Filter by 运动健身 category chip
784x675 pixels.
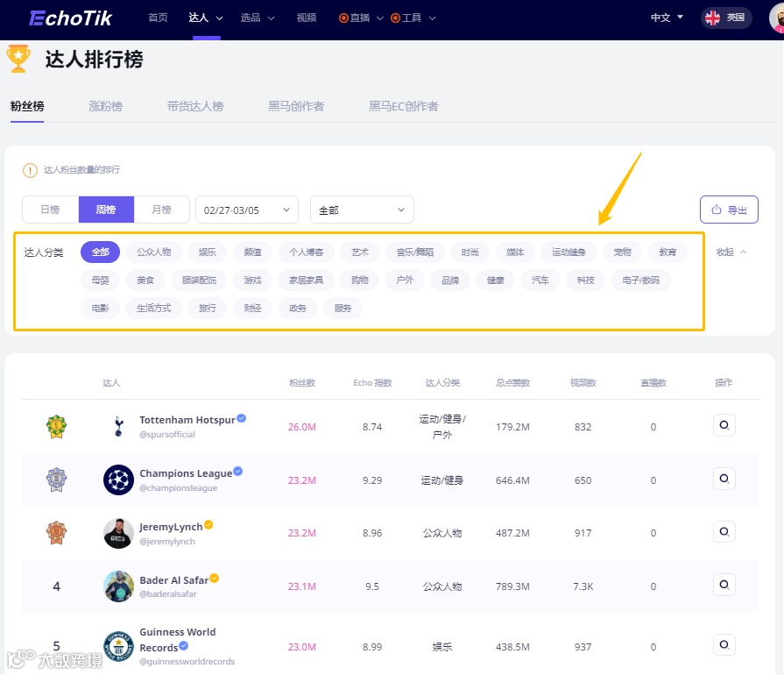tap(569, 252)
